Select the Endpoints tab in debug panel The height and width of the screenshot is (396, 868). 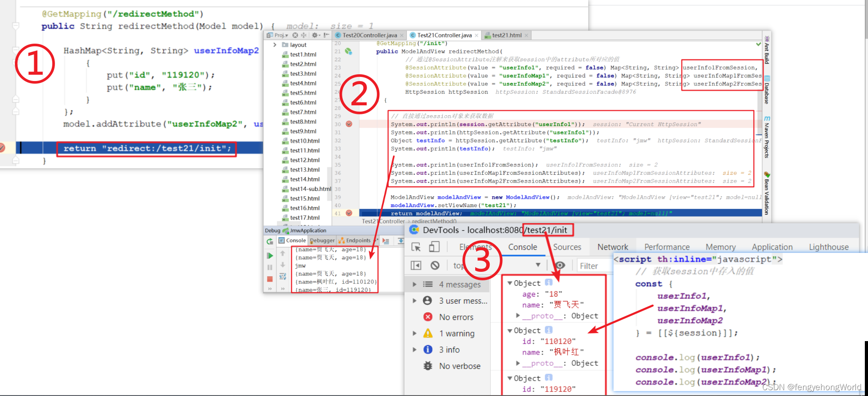coord(355,240)
